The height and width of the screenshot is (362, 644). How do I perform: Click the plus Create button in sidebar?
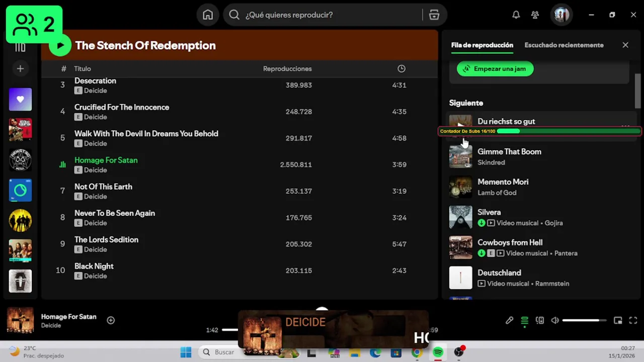20,68
